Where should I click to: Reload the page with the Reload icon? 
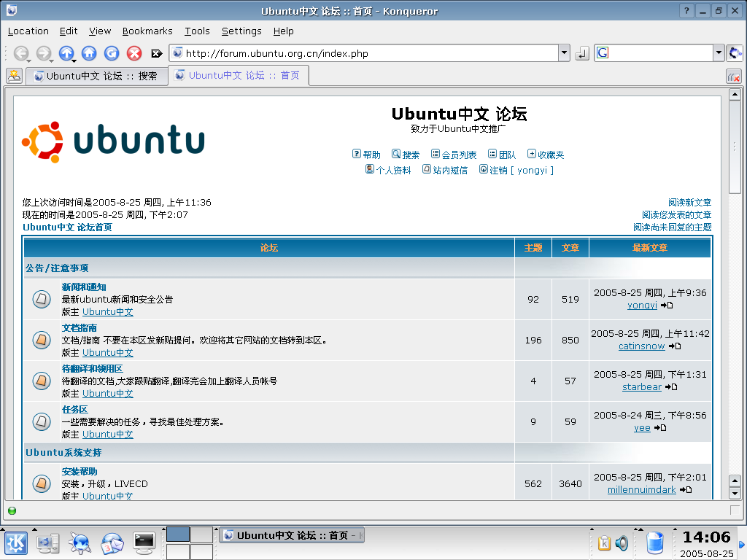tap(112, 52)
